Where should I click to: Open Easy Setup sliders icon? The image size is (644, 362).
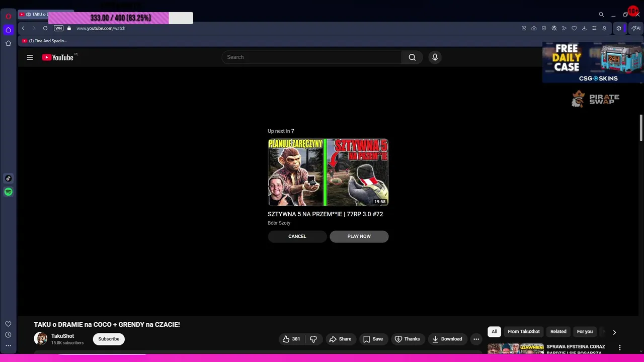pyautogui.click(x=594, y=28)
